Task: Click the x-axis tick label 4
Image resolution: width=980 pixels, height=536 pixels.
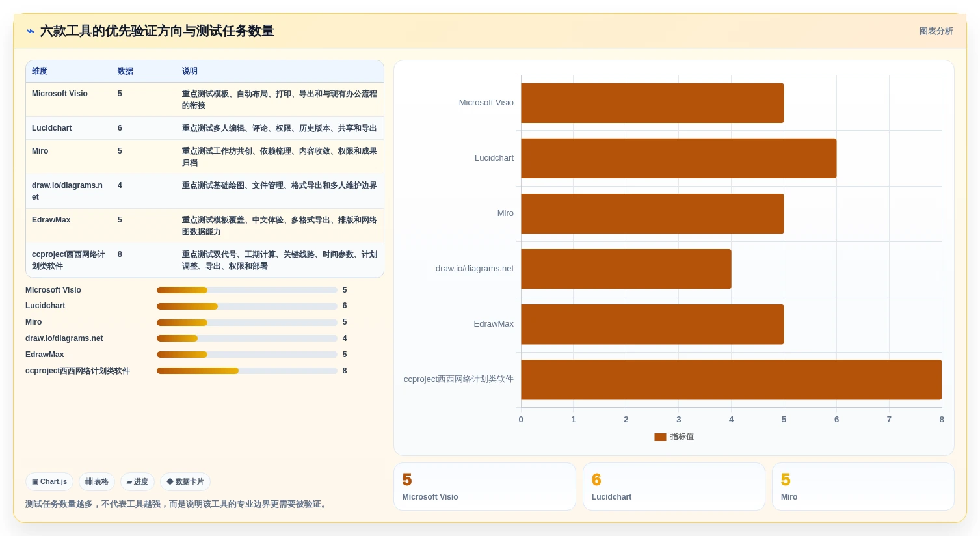Action: click(x=731, y=420)
